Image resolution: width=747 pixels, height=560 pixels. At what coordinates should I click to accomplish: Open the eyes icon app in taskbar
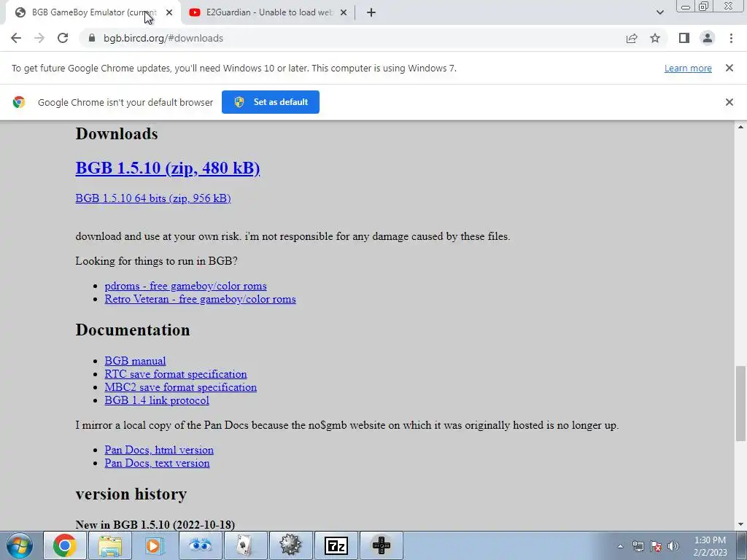(200, 545)
